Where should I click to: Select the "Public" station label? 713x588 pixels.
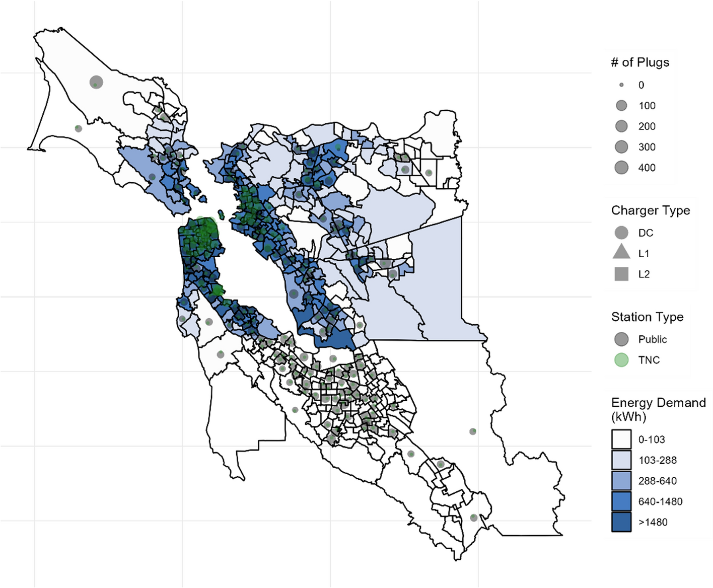coord(653,339)
